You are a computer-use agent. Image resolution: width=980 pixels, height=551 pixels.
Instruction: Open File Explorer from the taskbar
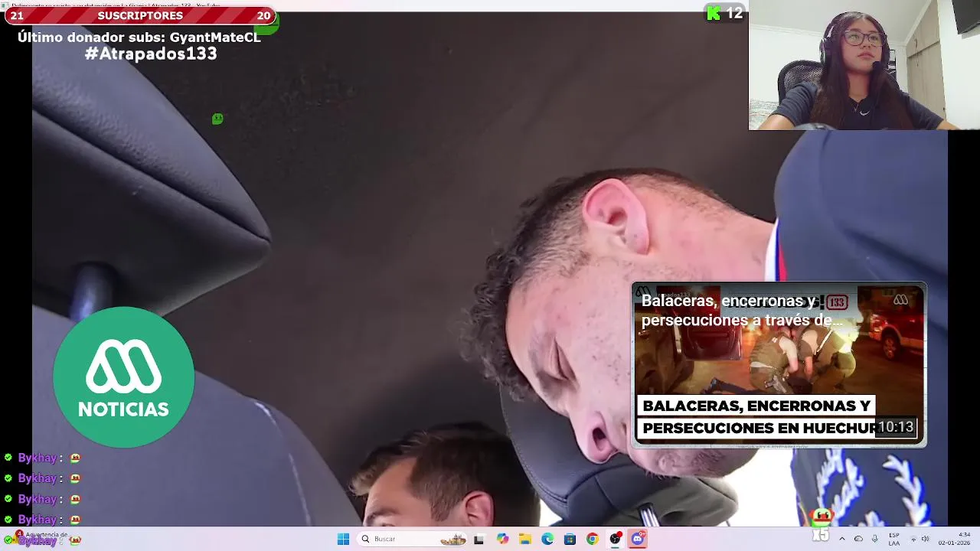(x=525, y=539)
